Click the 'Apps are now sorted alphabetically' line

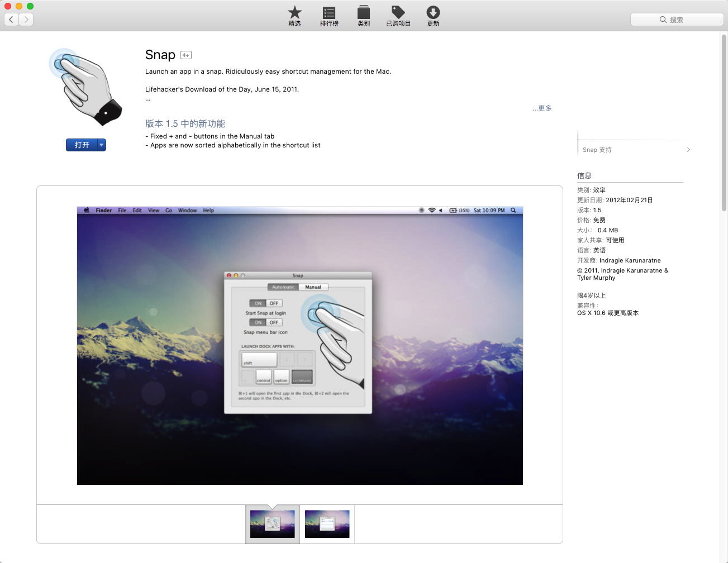[233, 145]
